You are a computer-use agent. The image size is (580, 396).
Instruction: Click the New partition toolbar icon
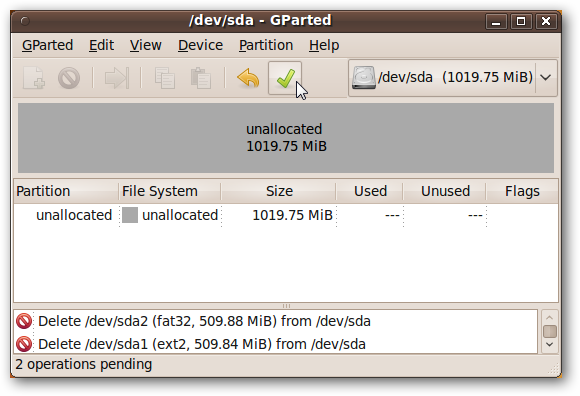pos(34,78)
